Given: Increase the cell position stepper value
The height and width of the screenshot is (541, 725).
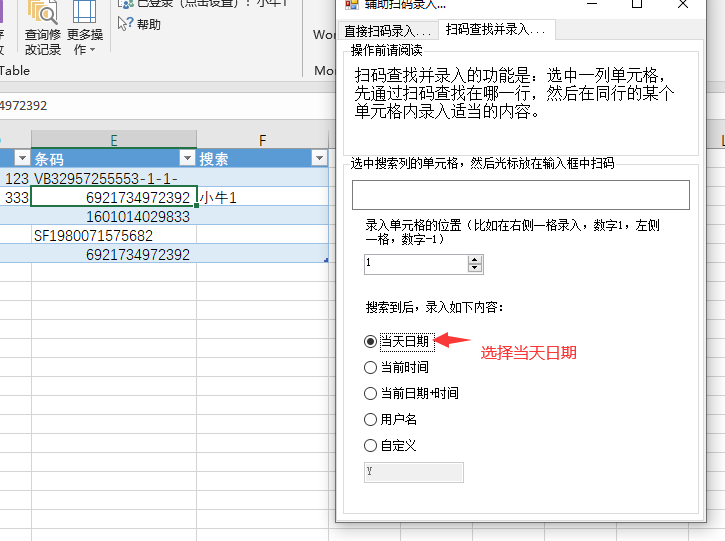Looking at the screenshot, I should click(x=475, y=259).
